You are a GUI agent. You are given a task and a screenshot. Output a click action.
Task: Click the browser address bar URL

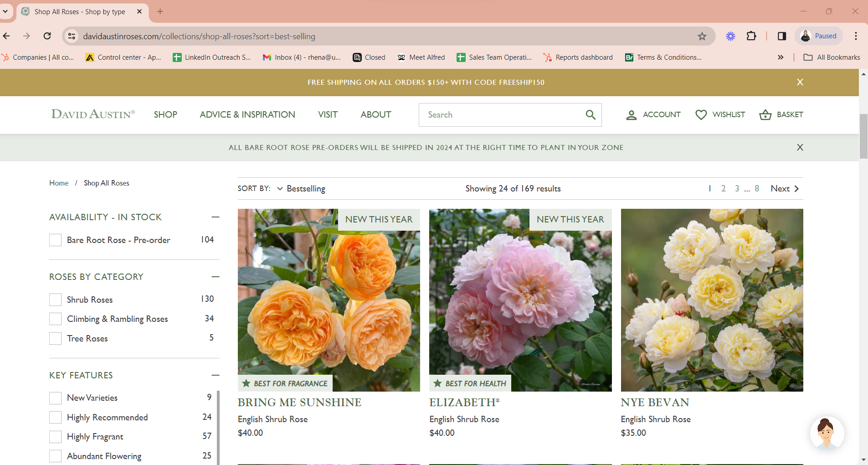tap(199, 36)
